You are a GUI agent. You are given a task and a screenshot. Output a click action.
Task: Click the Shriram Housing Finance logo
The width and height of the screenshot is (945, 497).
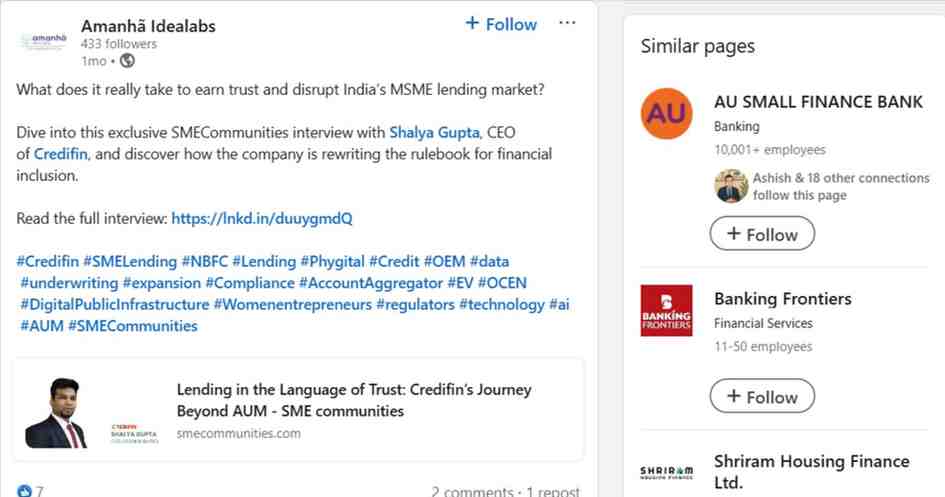tap(666, 473)
